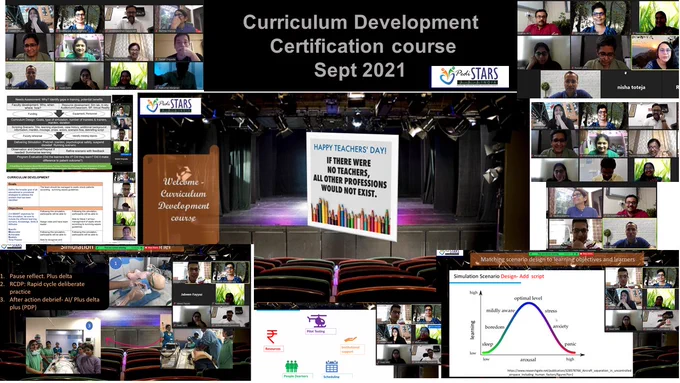Click the 'stress' label on curve
Screen dimensions: 680x383
pyautogui.click(x=551, y=311)
